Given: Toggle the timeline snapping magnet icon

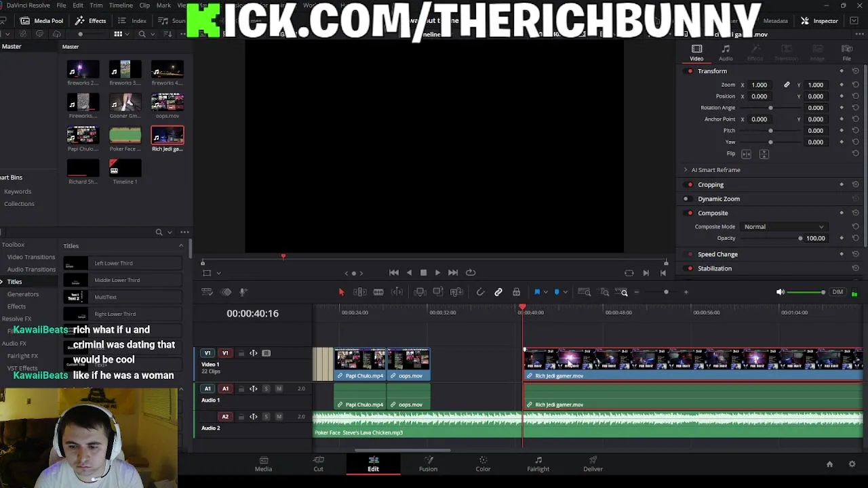Looking at the screenshot, I should pos(480,292).
